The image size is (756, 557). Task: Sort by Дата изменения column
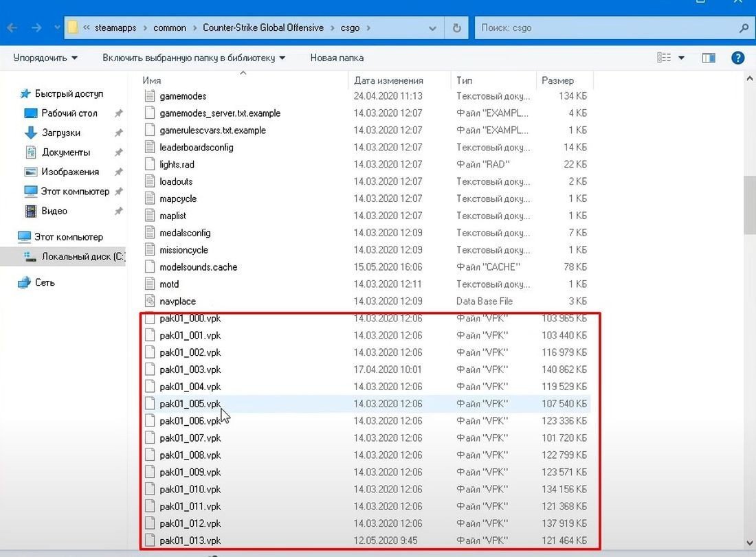point(388,80)
